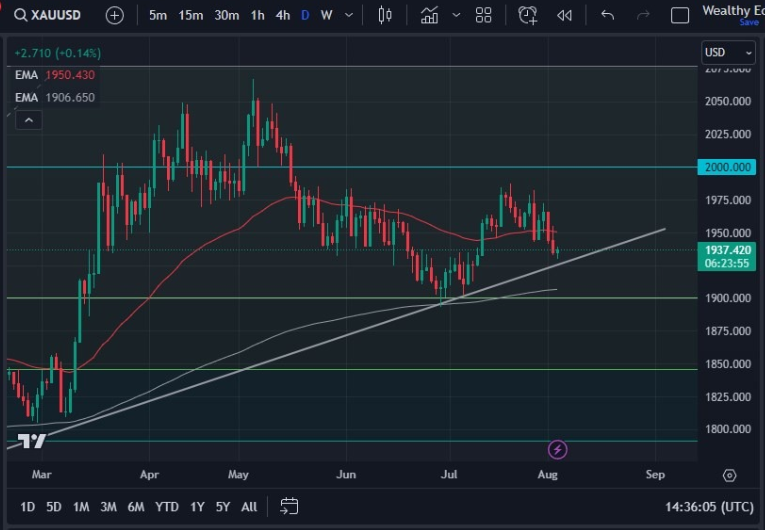The height and width of the screenshot is (530, 765).
Task: Open the Indicators icon
Action: pos(430,15)
